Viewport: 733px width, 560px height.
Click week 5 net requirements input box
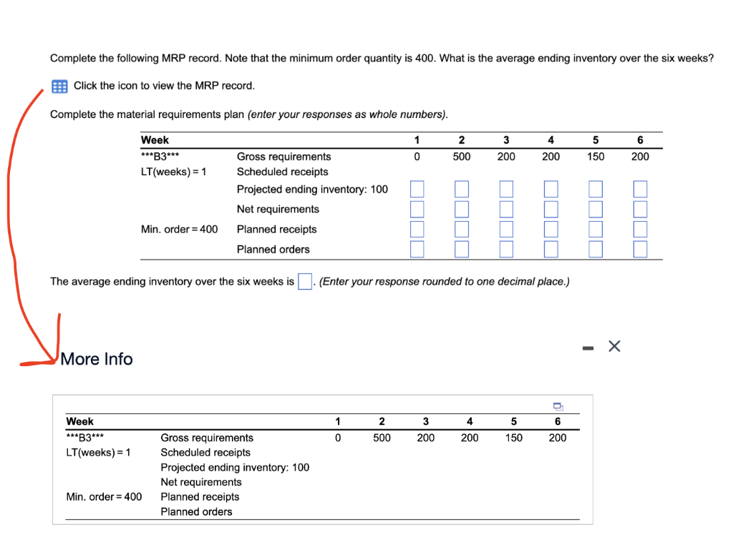596,209
